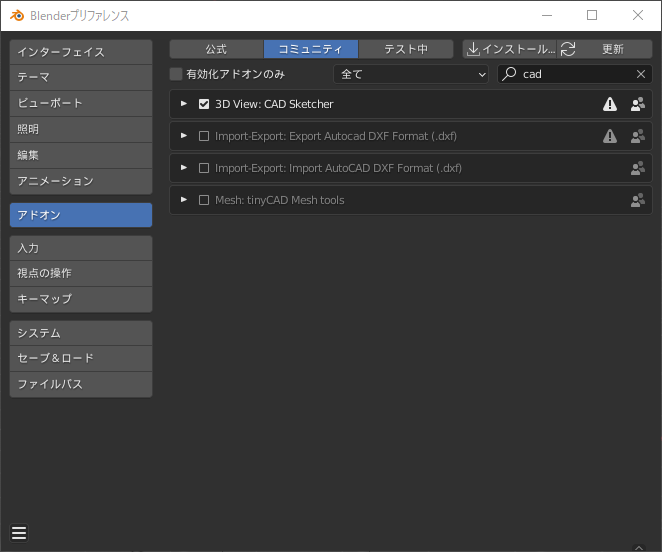Screen dimensions: 662x552
Task: Select the 公式 filter tab
Action: [217, 49]
